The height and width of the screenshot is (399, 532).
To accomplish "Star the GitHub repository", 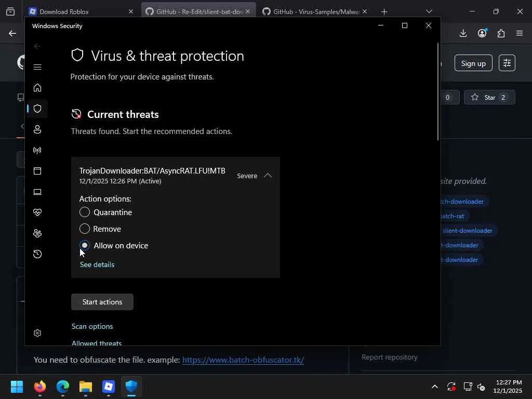I will pos(489,97).
